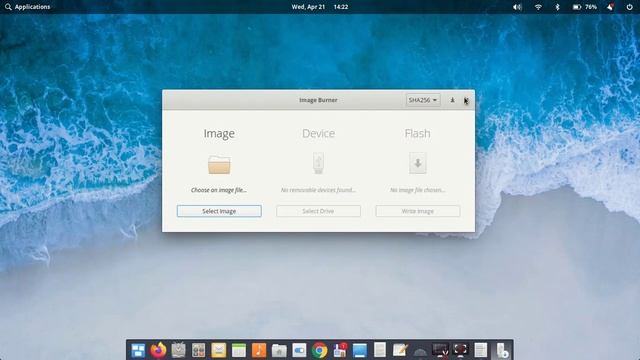Open System Settings toggle icon in dock
The width and height of the screenshot is (640, 360).
pyautogui.click(x=299, y=350)
